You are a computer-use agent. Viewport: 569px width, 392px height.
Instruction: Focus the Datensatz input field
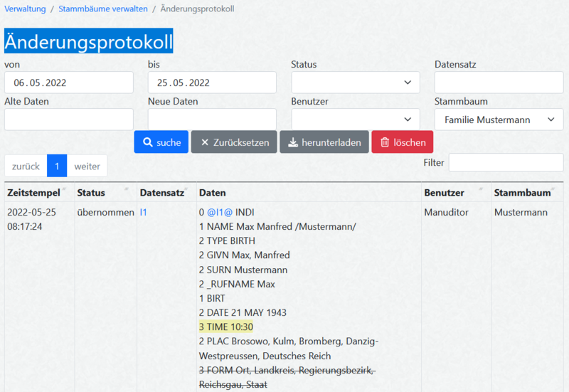499,83
